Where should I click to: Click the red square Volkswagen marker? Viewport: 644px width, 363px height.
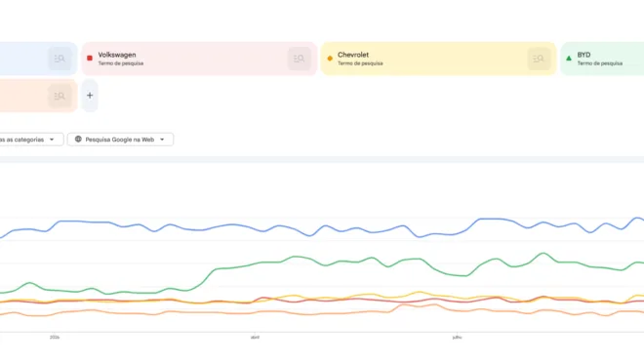pos(90,59)
